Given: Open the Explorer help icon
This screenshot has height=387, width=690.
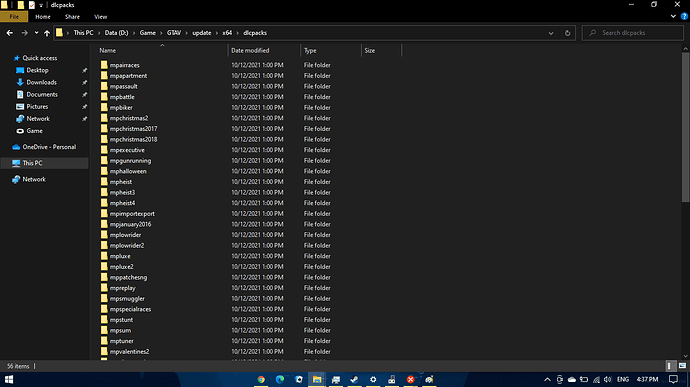Looking at the screenshot, I should pos(684,16).
